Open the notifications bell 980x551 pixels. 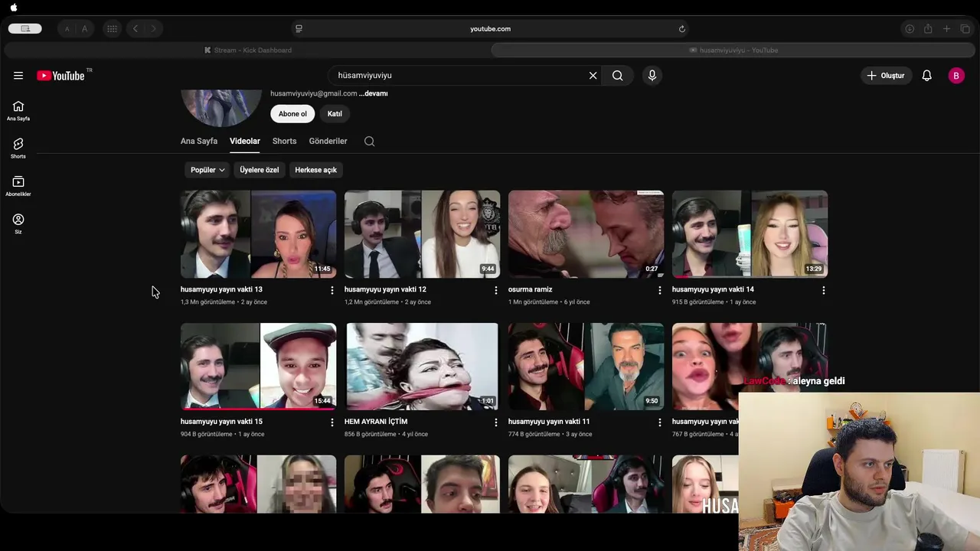[927, 76]
